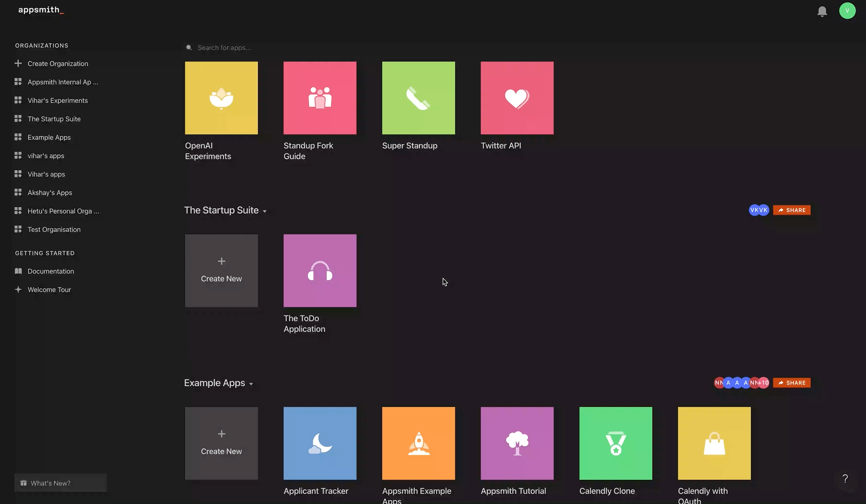The image size is (866, 504).
Task: Open the notification bell
Action: click(x=822, y=11)
